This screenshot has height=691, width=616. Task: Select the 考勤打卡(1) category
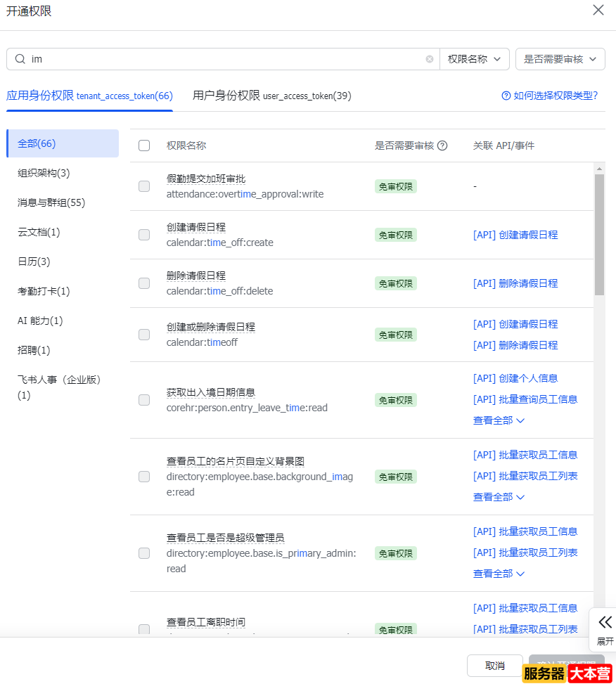tap(44, 291)
